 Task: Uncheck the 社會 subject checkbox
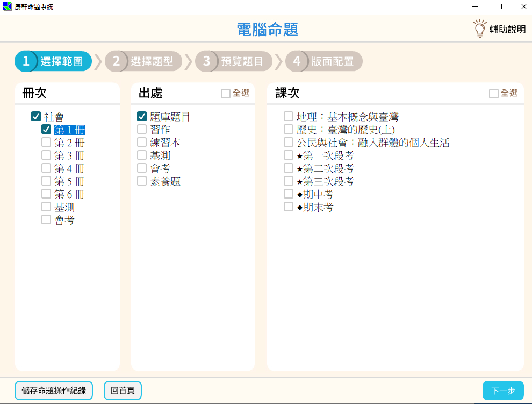pyautogui.click(x=36, y=116)
